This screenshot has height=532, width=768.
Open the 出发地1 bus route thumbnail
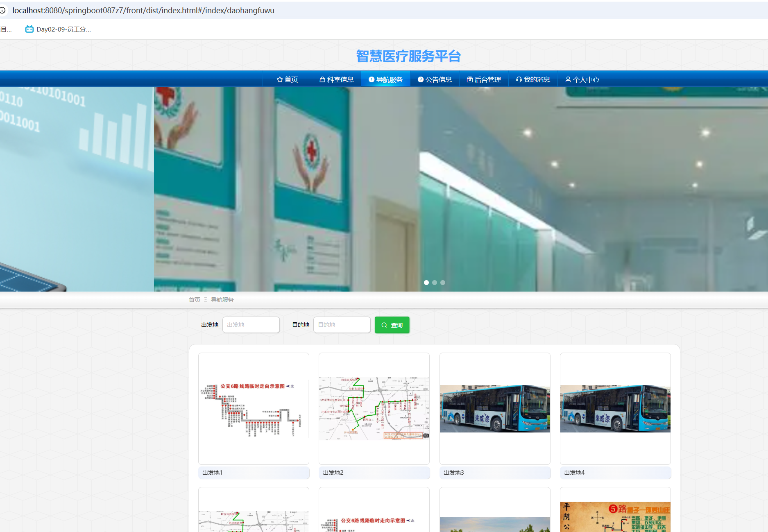pos(254,409)
